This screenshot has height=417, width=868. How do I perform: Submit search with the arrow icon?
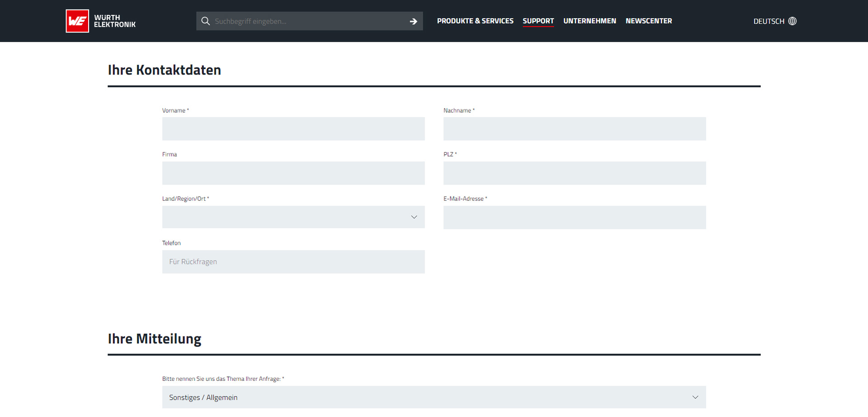[x=413, y=21]
